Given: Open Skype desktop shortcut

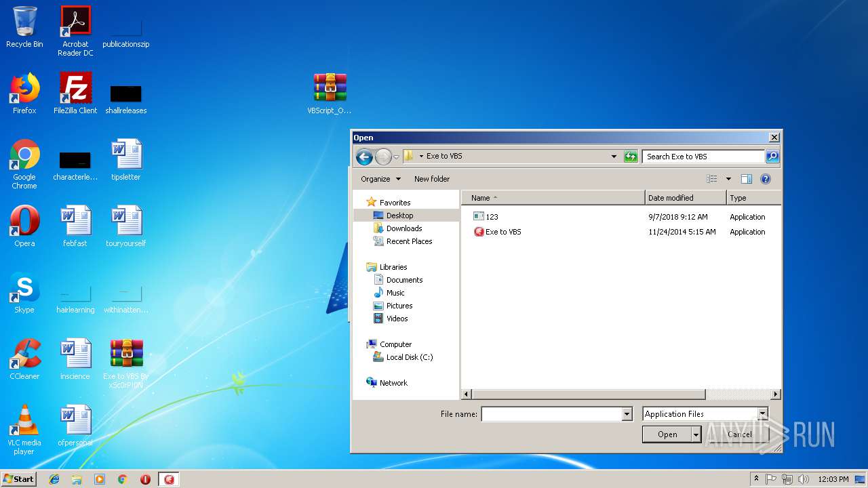Looking at the screenshot, I should (24, 293).
